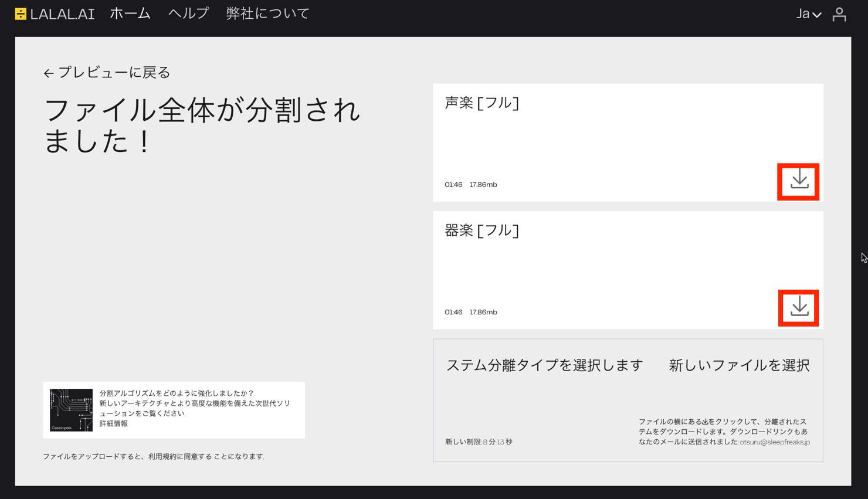868x499 pixels.
Task: Click 新しいファイルを選択
Action: coord(739,365)
